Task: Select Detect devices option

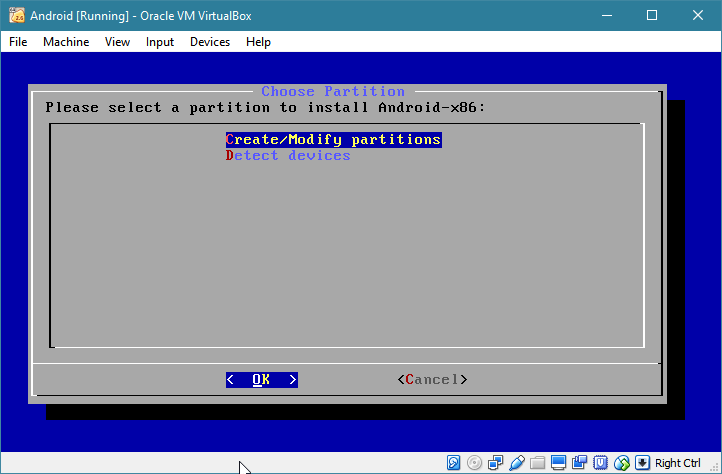Action: (288, 156)
